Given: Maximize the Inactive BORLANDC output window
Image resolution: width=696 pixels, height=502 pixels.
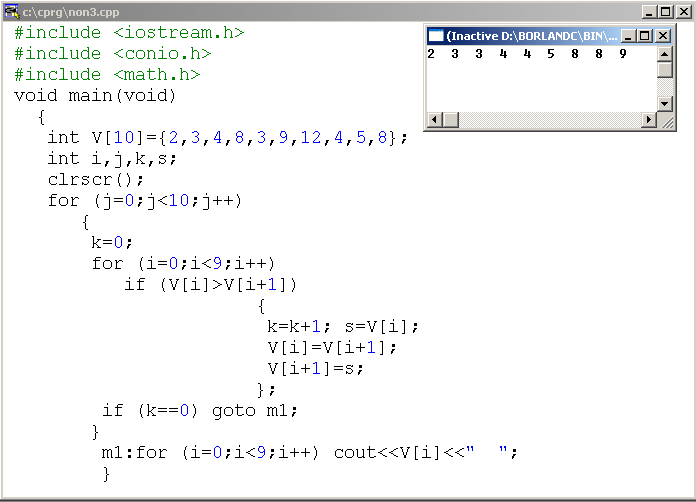Looking at the screenshot, I should click(645, 36).
